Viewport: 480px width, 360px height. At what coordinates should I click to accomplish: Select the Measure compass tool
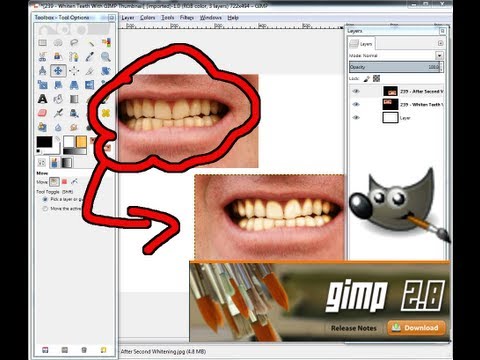tap(42, 71)
